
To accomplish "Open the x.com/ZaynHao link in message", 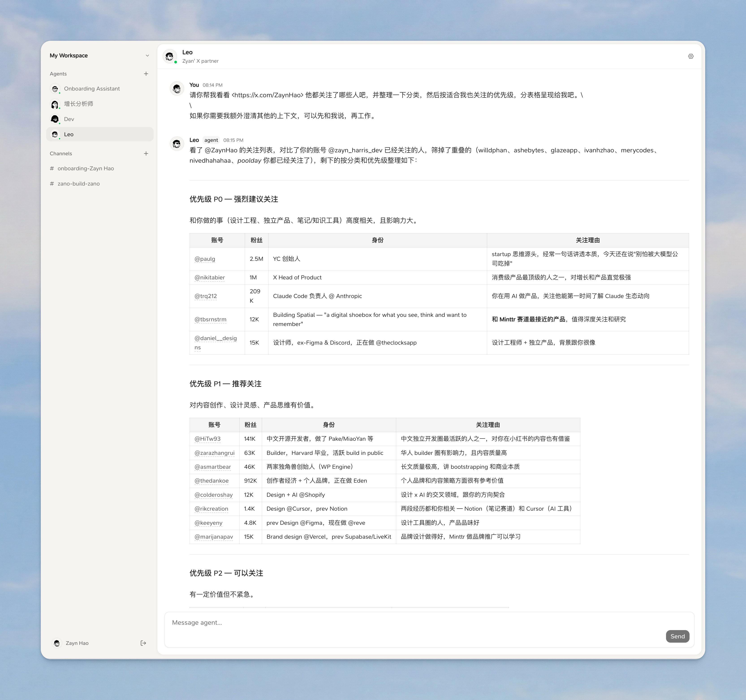I will tap(267, 95).
